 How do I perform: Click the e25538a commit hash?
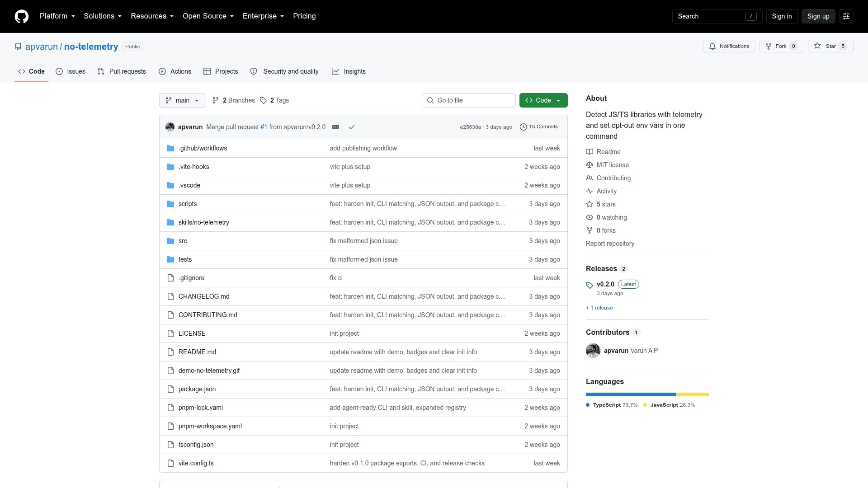pos(470,127)
